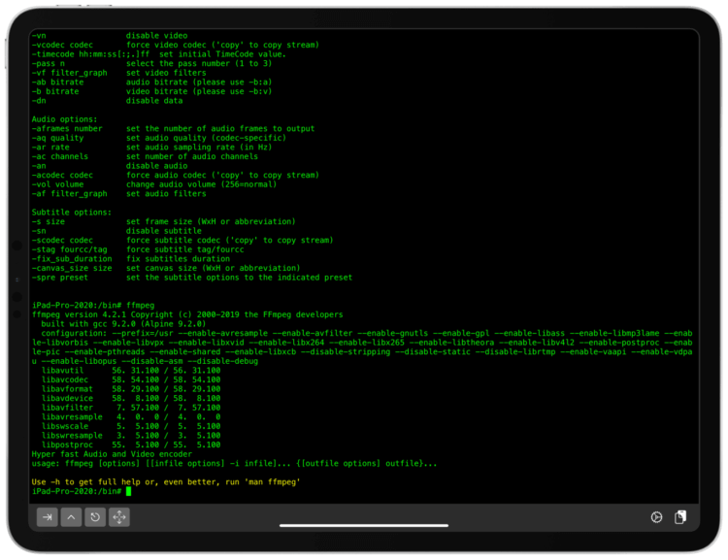728x560 pixels.
Task: Click 'Hyper fast Audio and Video encoder' line
Action: coord(112,453)
